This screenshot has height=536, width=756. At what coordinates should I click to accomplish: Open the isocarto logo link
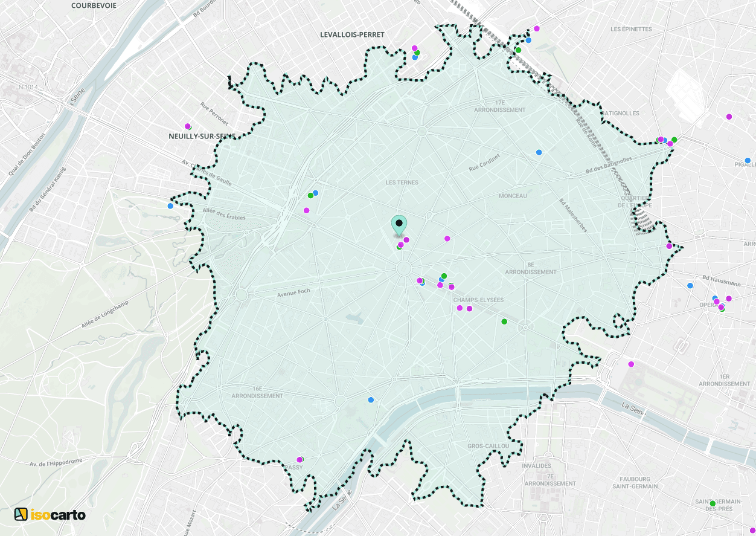[50, 514]
